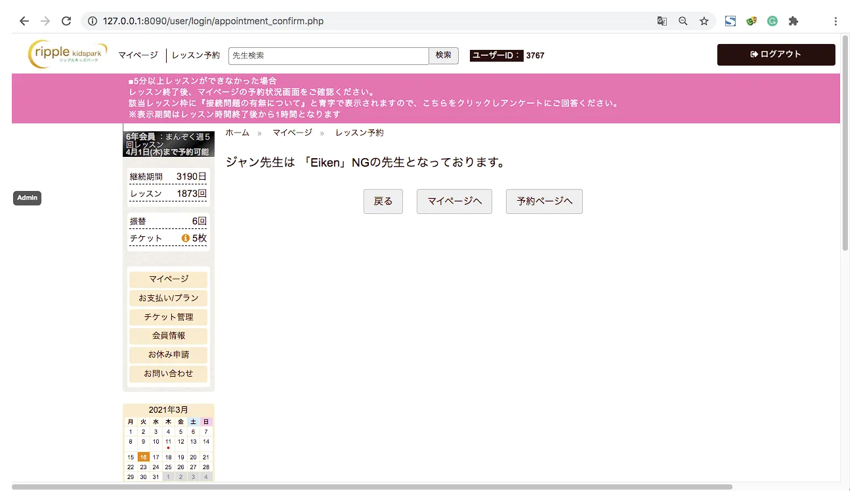Open お支払い/プラン in the sidebar
The image size is (863, 504).
pos(169,298)
